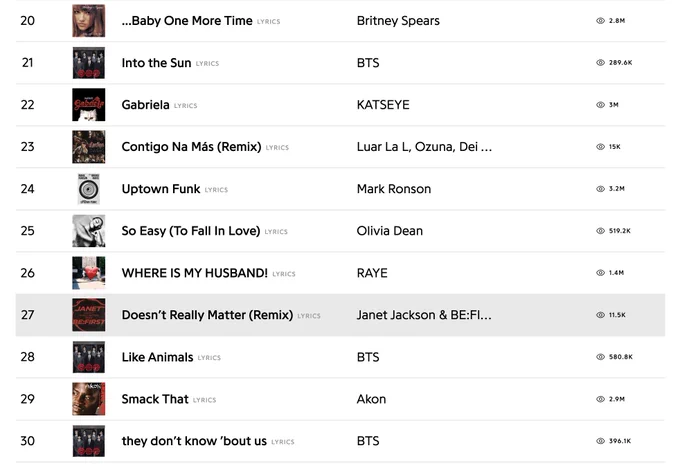Screen dimensions: 680x466
Task: Click eye icon next to 11.5K views
Action: (600, 315)
